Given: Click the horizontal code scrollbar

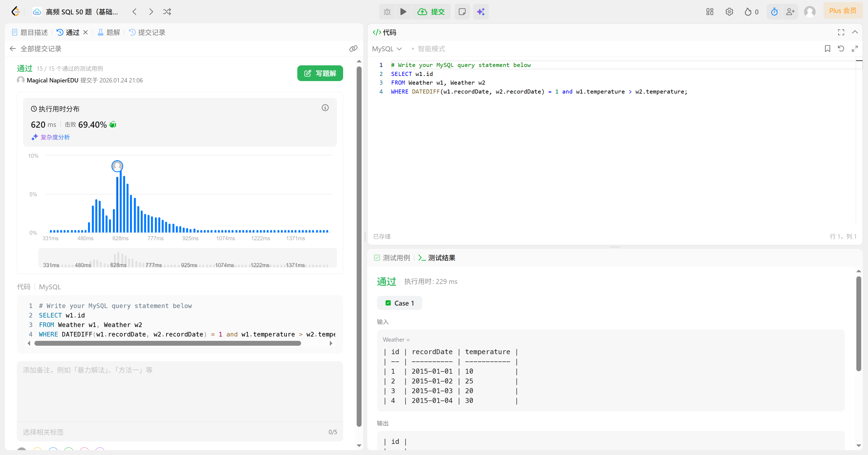Looking at the screenshot, I should coord(167,343).
